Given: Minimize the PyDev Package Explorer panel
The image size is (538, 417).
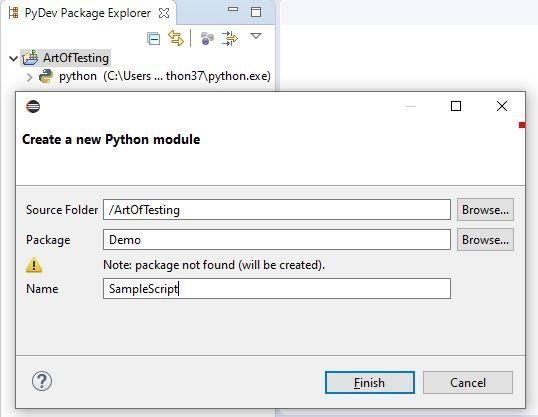Looking at the screenshot, I should click(233, 10).
